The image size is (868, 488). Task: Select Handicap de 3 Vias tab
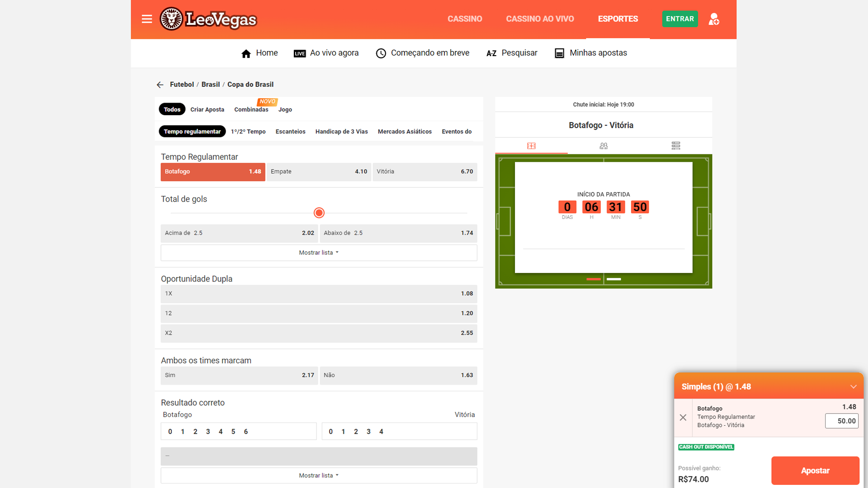click(x=341, y=131)
